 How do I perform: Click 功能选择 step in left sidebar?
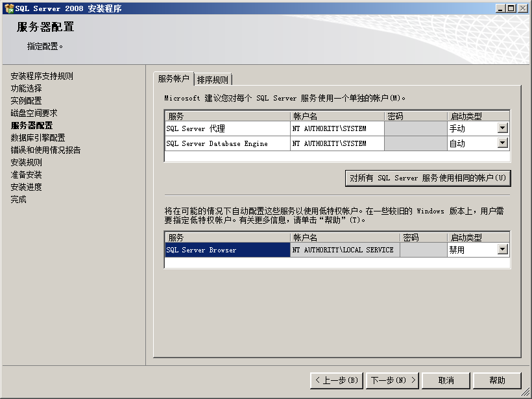pos(26,88)
